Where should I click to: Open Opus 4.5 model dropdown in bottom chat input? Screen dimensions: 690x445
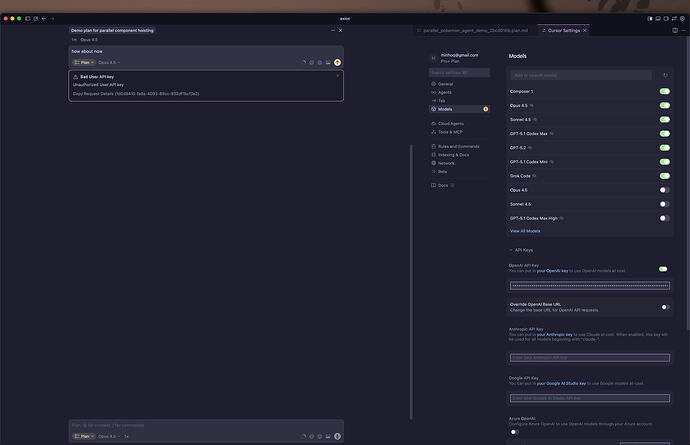point(109,436)
